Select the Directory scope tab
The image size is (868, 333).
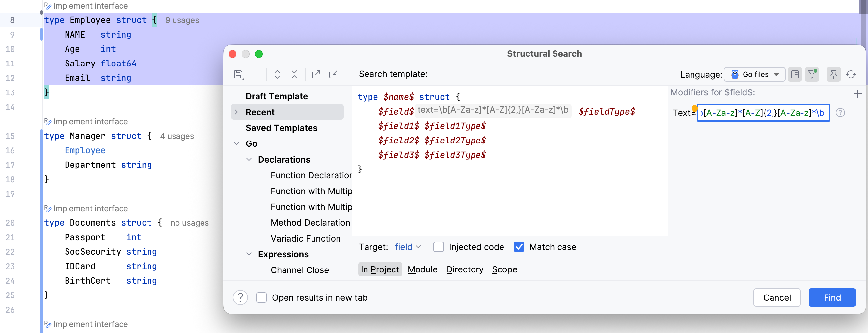pos(465,269)
